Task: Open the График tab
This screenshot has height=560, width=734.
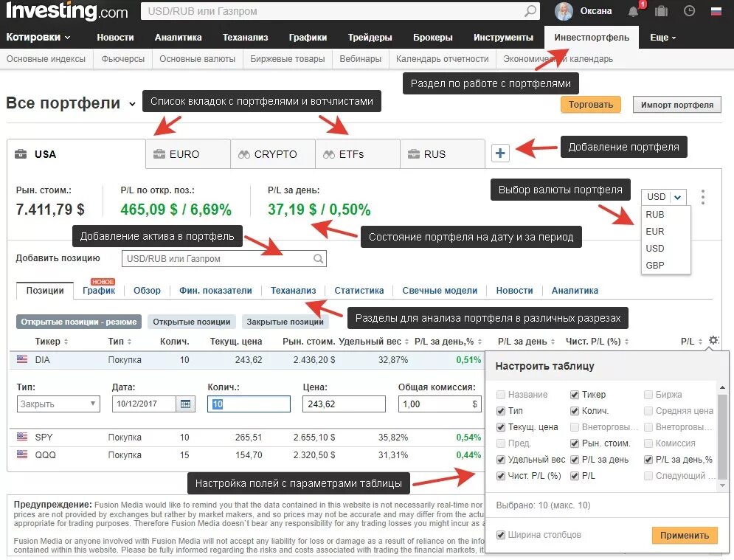Action: coord(99,290)
